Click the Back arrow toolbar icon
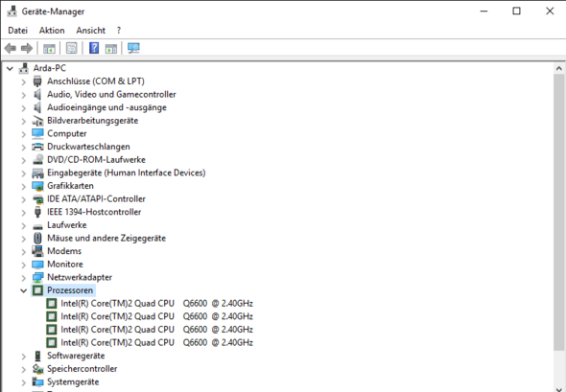Image resolution: width=566 pixels, height=392 pixels. tap(11, 48)
